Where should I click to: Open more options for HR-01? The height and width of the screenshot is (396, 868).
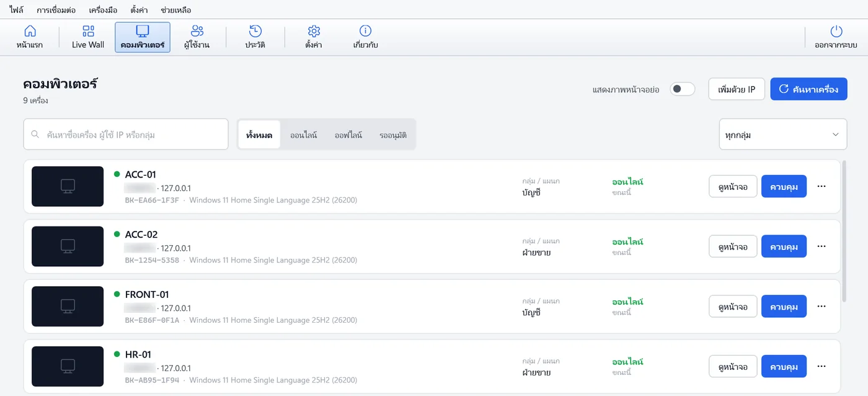pos(821,366)
